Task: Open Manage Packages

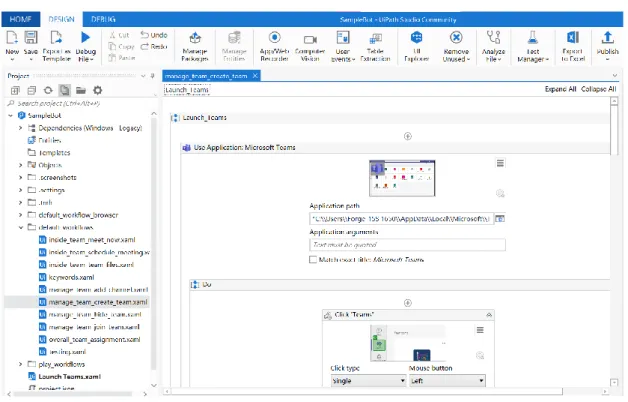Action: click(x=195, y=46)
